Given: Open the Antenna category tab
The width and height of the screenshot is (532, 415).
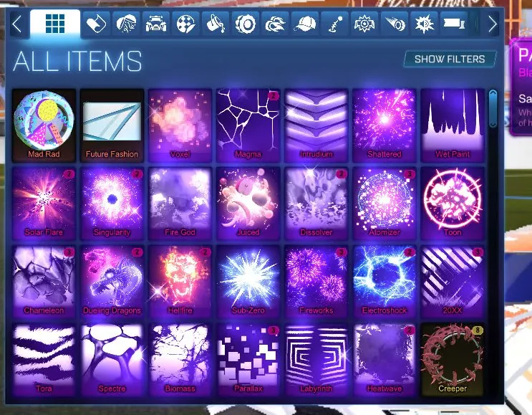Looking at the screenshot, I should pos(335,24).
